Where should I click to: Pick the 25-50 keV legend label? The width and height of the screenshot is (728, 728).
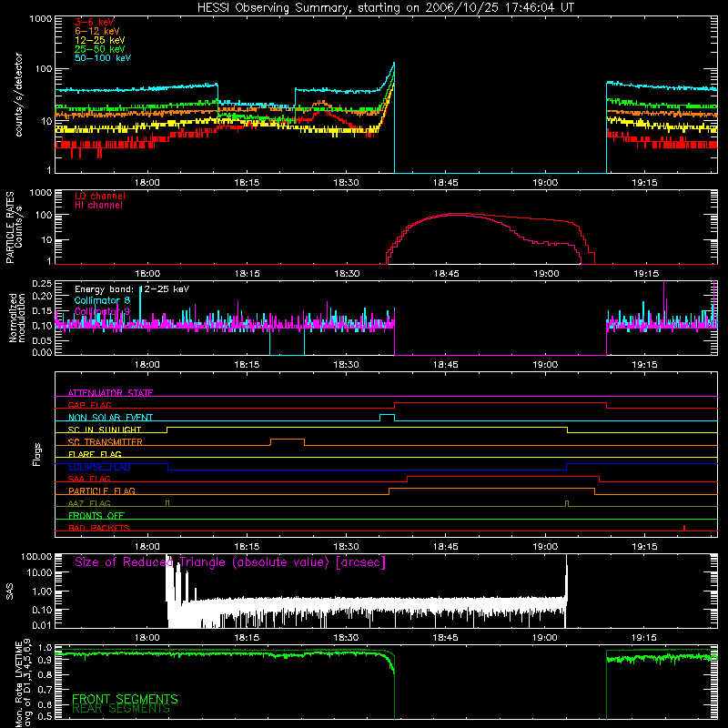point(100,49)
